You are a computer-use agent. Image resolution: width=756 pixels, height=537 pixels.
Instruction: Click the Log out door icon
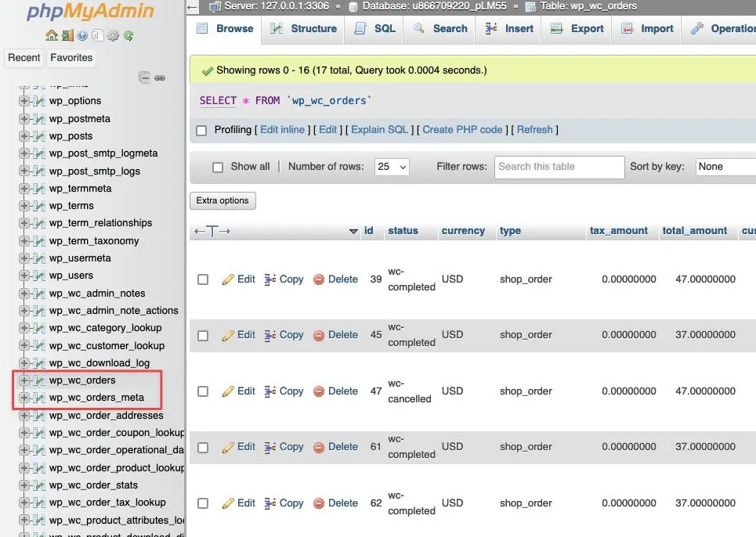coord(68,35)
